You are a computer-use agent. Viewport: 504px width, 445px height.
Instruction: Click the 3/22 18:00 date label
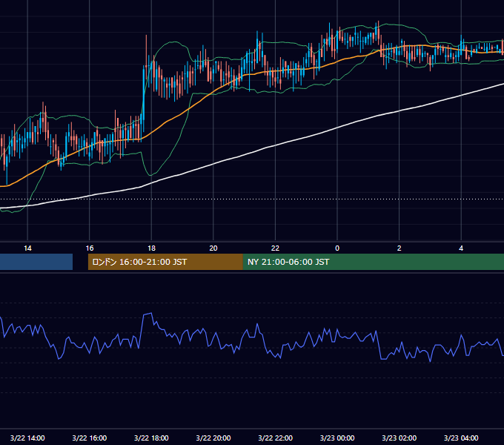point(151,438)
